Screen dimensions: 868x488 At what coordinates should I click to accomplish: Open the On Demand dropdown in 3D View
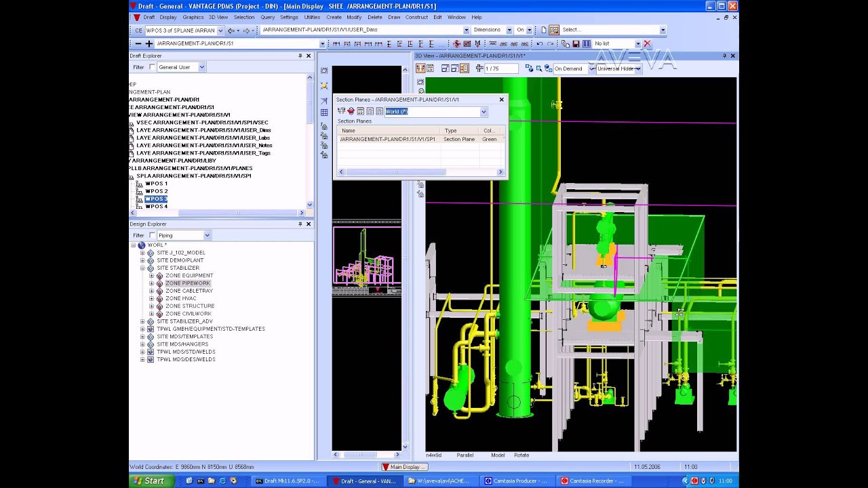point(591,68)
